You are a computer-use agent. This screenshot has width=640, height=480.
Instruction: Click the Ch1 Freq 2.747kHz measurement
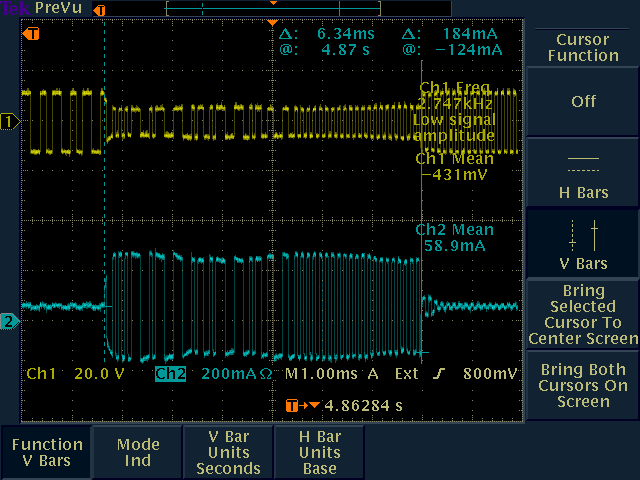point(456,96)
